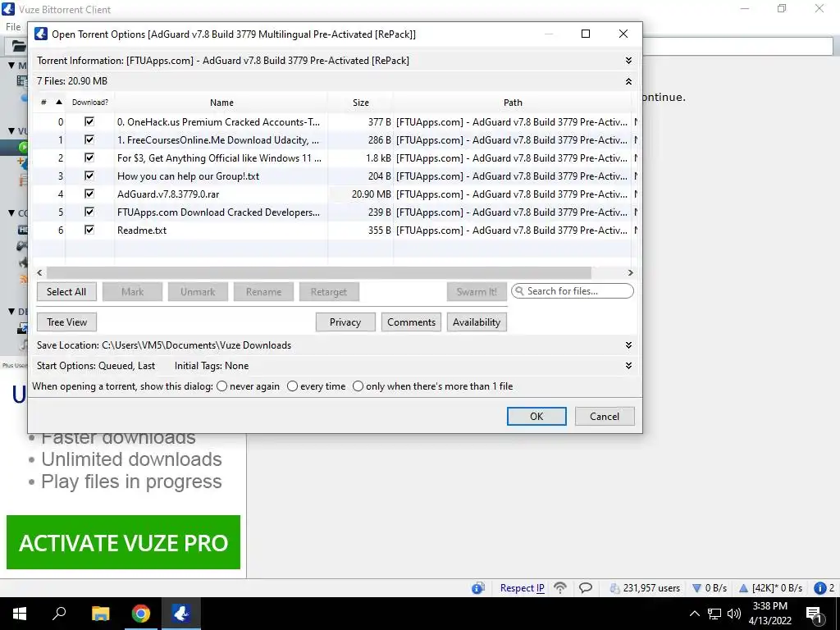Sort by the Download? column header
This screenshot has width=840, height=630.
coord(90,103)
